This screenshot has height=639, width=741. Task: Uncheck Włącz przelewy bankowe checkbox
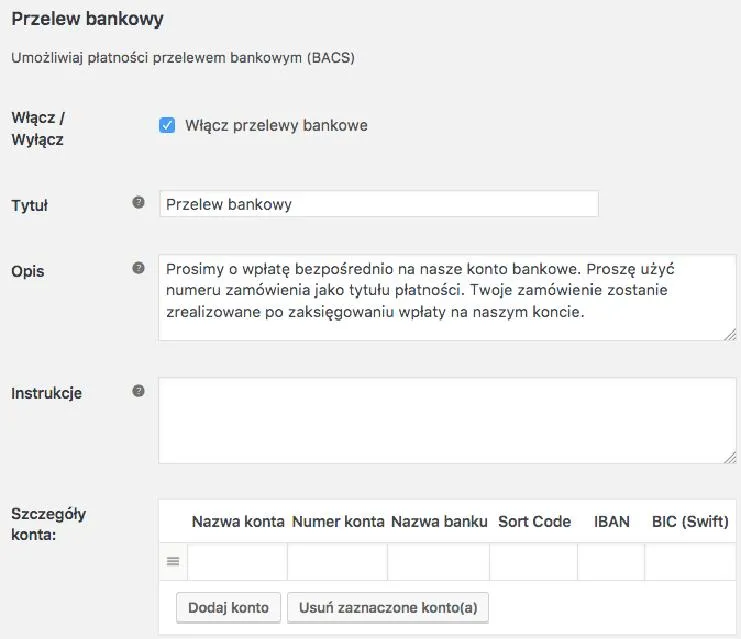click(x=167, y=126)
